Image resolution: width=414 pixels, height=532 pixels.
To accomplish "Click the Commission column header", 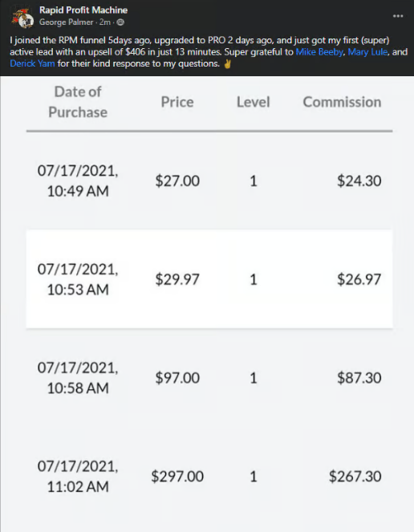I will (x=342, y=102).
